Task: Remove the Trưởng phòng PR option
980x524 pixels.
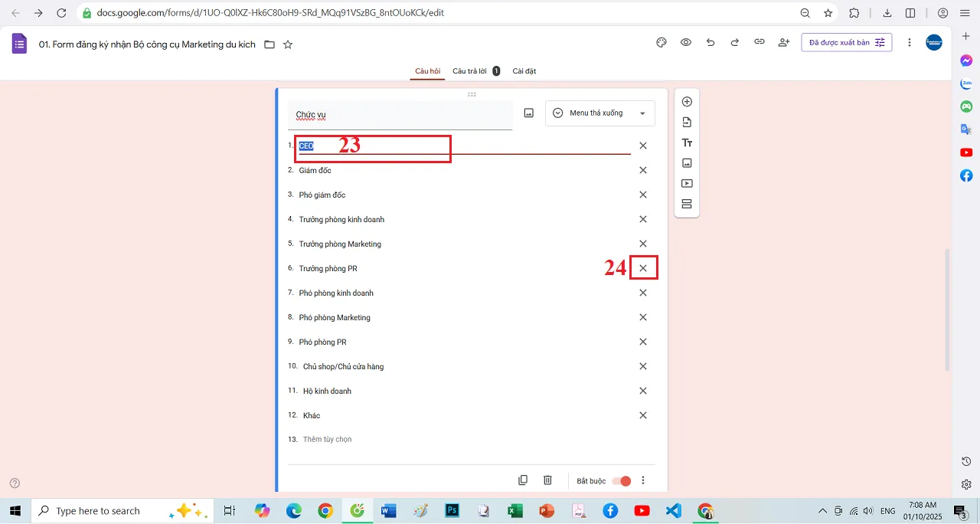Action: 643,267
